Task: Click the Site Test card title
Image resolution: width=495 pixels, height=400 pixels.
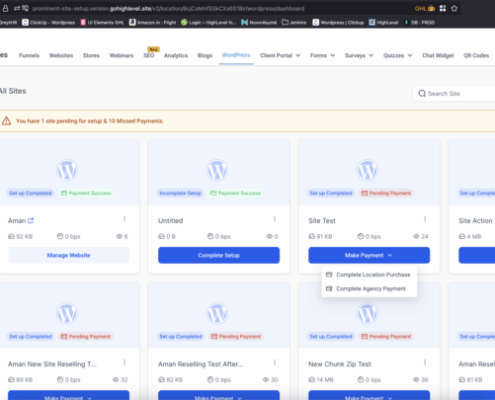Action: pyautogui.click(x=322, y=221)
